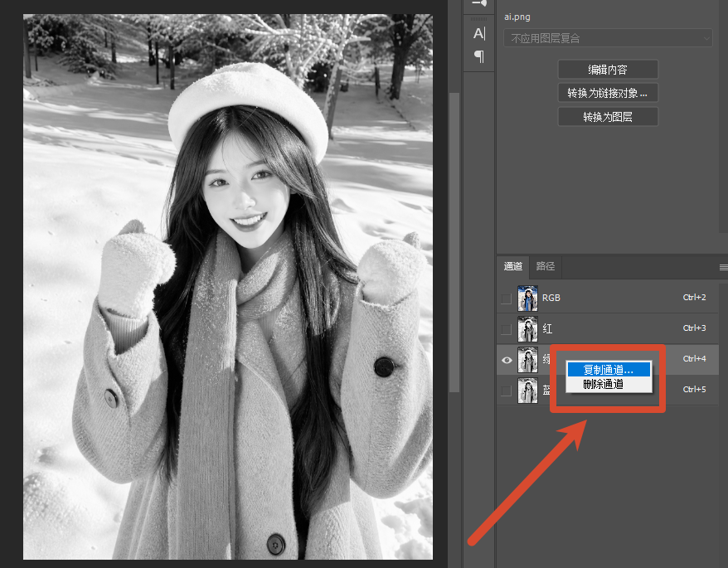This screenshot has height=568, width=728.
Task: Click the 编辑内容 button
Action: 608,70
